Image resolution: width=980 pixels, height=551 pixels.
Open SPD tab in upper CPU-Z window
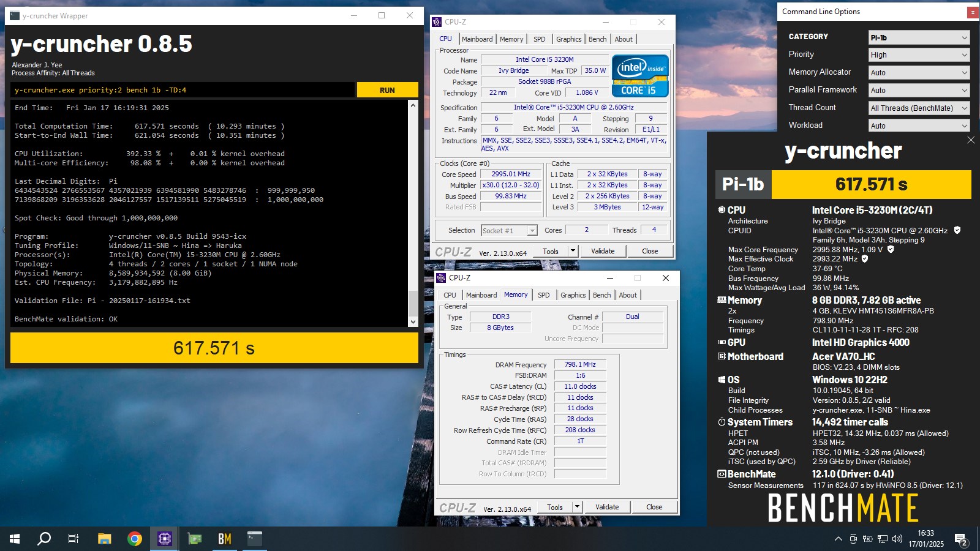539,39
